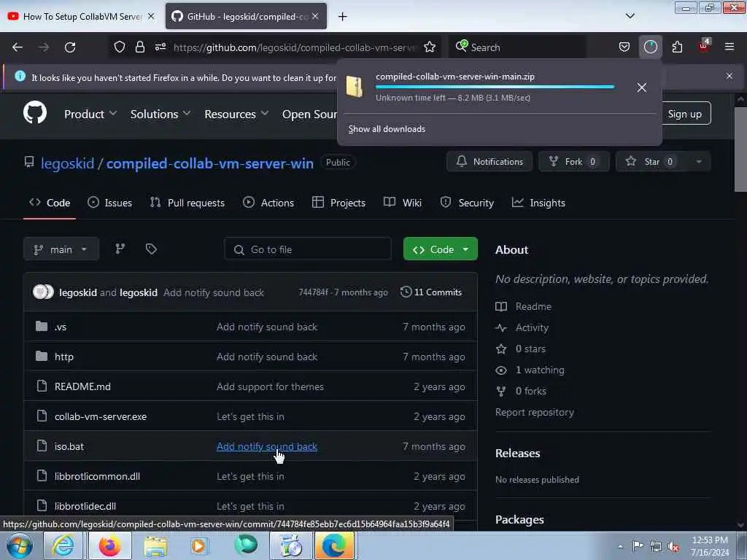Open the downloads progress icon in toolbar
This screenshot has width=747, height=560.
point(650,47)
